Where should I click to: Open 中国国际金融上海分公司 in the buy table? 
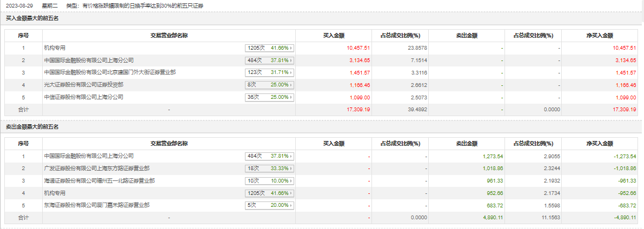[89, 60]
